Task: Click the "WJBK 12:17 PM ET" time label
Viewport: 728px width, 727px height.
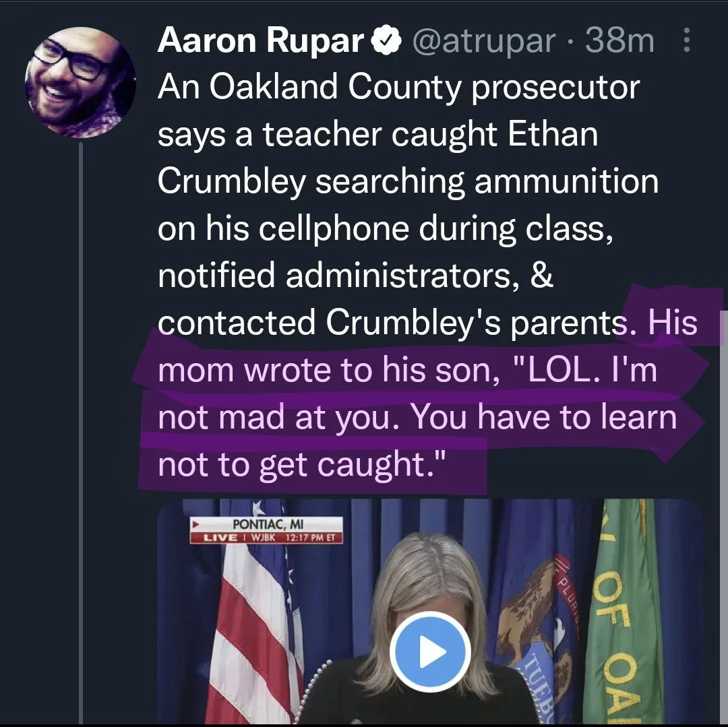Action: (x=295, y=538)
